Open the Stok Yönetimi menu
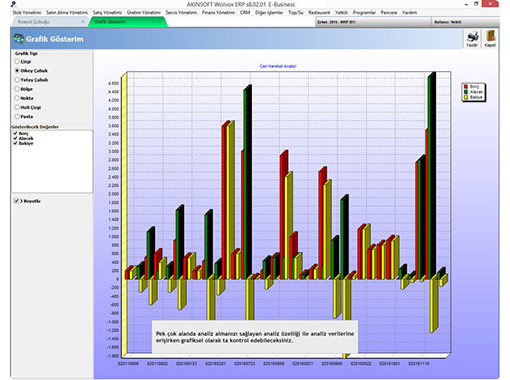 pyautogui.click(x=27, y=13)
